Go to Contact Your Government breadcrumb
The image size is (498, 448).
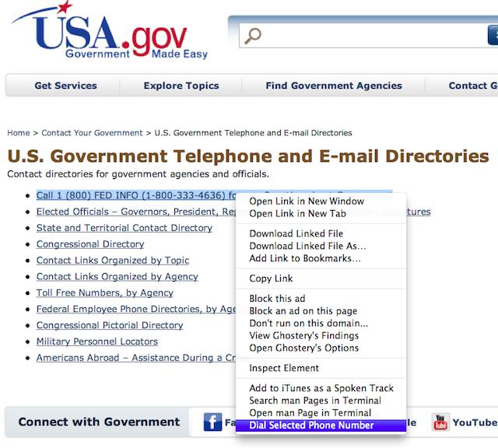click(x=92, y=133)
